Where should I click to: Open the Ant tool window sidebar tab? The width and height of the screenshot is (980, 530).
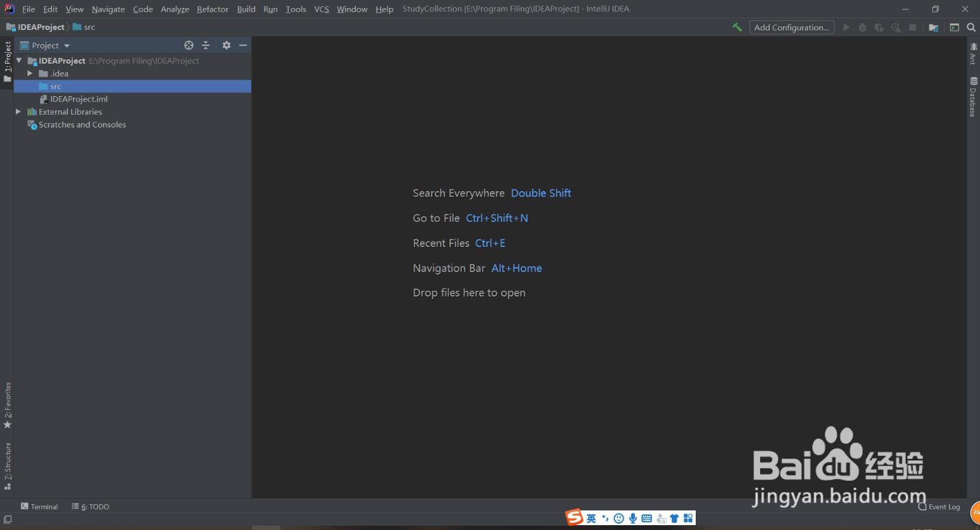[973, 54]
